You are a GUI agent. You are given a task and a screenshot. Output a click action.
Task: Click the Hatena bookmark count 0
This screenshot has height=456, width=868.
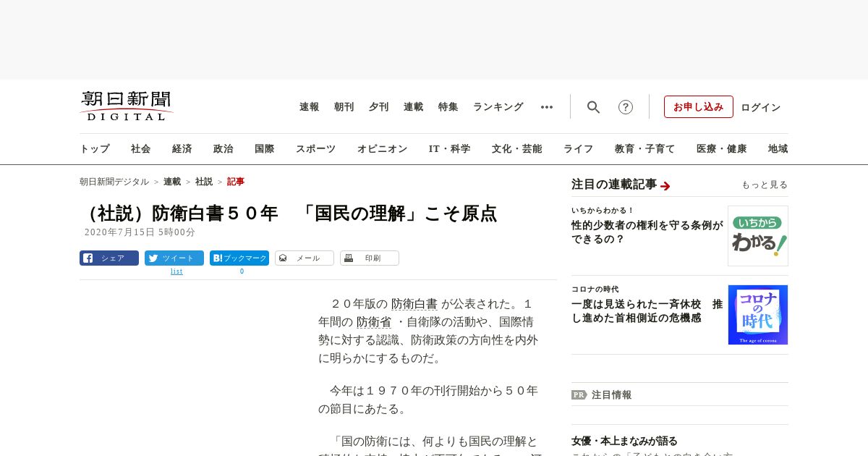[x=242, y=271]
